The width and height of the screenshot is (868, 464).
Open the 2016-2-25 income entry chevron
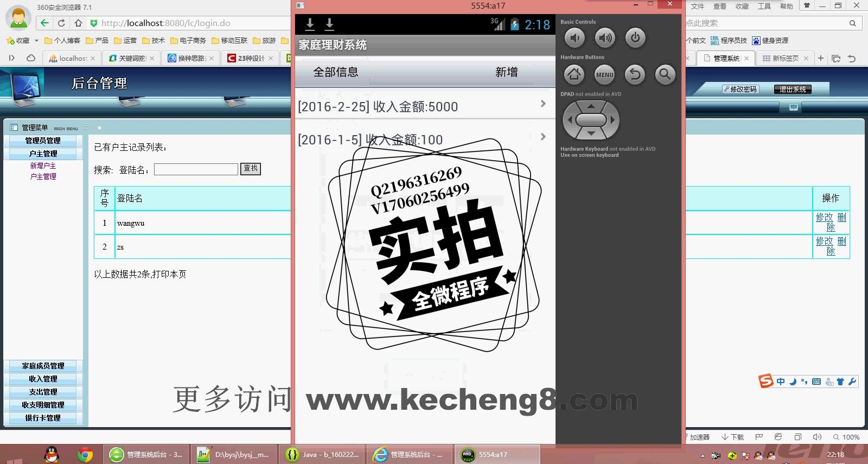coord(543,104)
